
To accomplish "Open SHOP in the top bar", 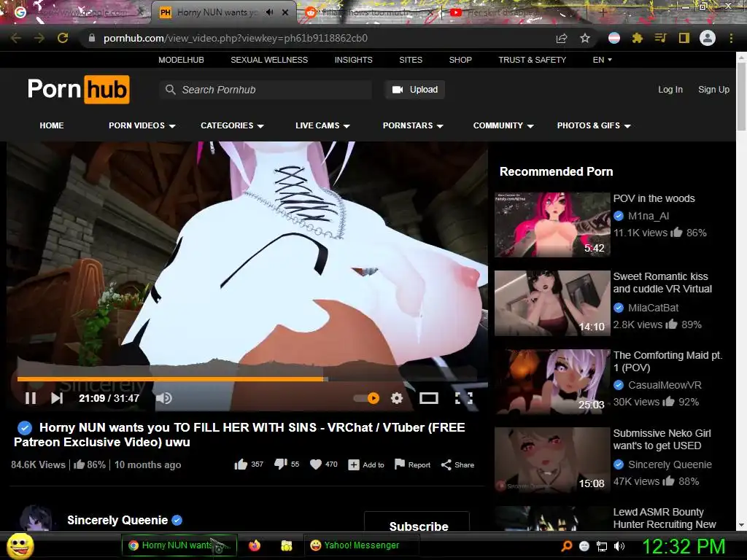I will tap(460, 60).
